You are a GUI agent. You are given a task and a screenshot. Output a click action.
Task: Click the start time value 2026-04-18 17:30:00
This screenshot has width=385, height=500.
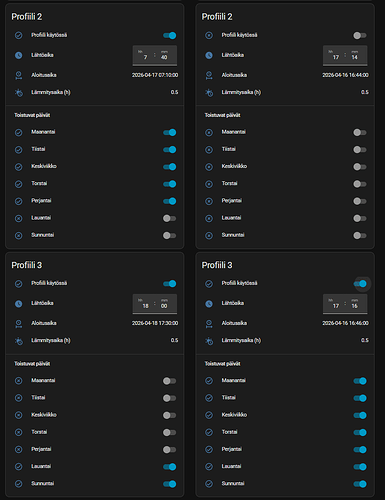(155, 323)
